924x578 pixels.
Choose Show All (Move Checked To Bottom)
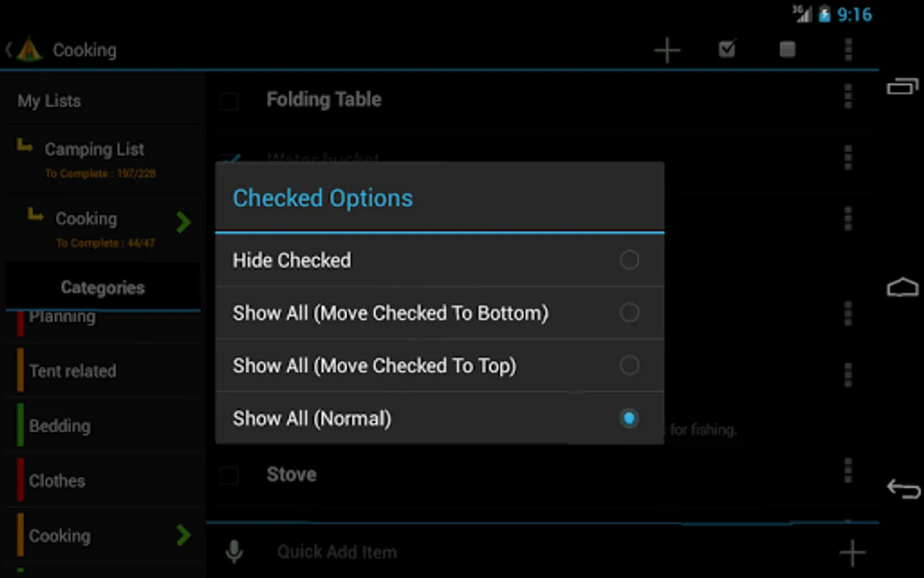[629, 313]
